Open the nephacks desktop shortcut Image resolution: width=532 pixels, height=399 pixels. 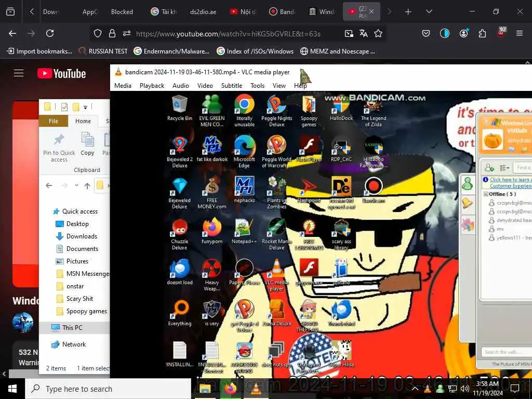point(244,190)
